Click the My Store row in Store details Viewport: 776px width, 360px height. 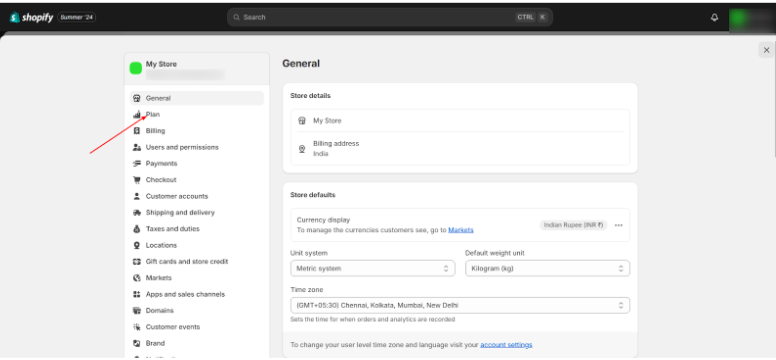click(460, 121)
